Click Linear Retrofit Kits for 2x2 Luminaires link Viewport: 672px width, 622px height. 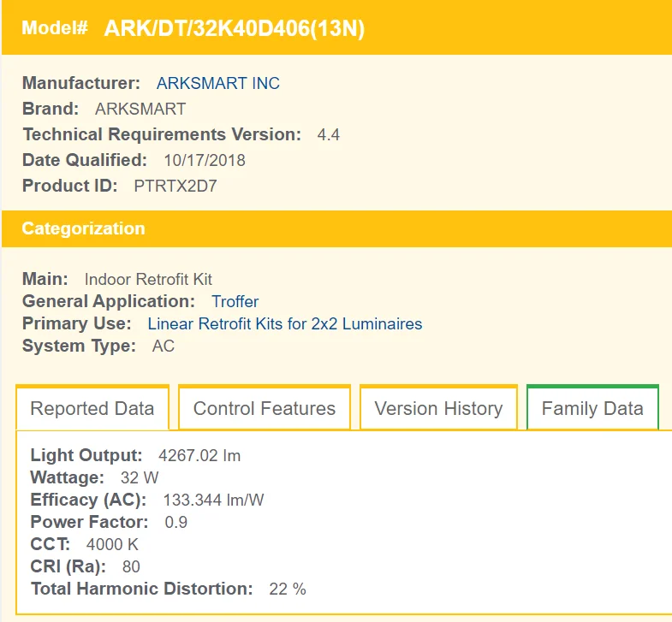[284, 323]
